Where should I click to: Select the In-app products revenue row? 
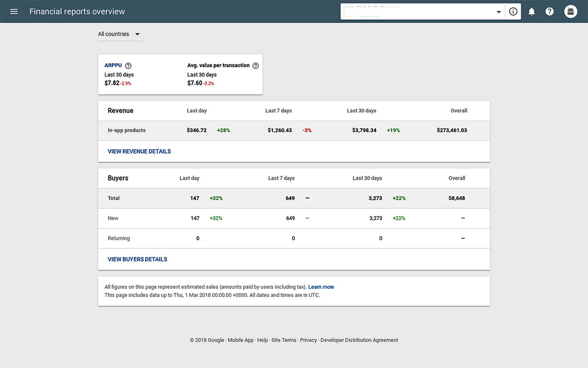pyautogui.click(x=127, y=131)
